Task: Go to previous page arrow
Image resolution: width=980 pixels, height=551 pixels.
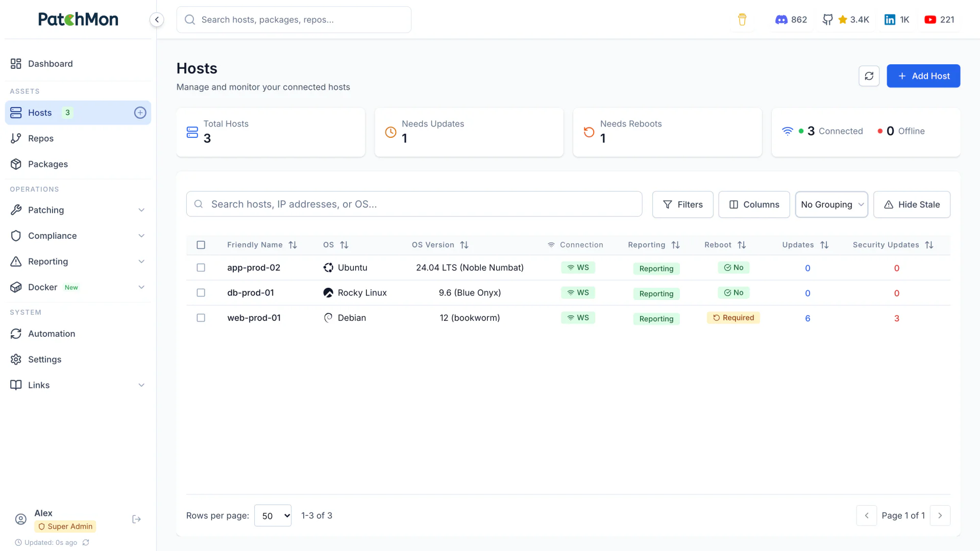Action: [867, 515]
